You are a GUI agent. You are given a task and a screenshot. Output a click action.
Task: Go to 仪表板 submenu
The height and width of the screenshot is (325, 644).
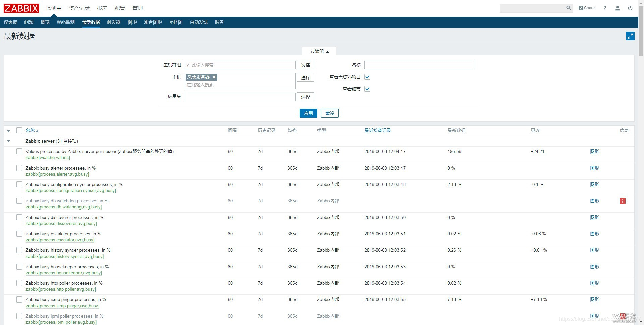pyautogui.click(x=10, y=22)
